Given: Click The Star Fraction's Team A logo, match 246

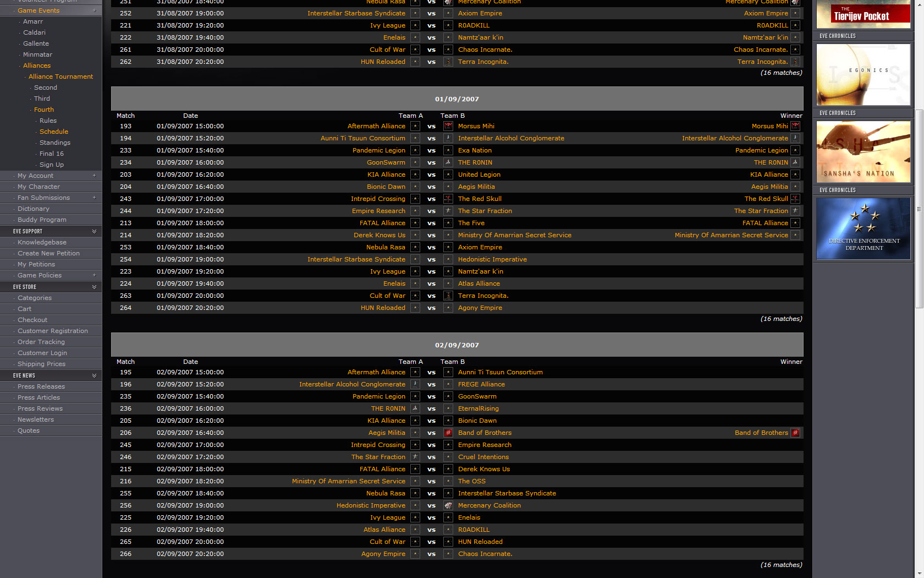Looking at the screenshot, I should point(415,457).
